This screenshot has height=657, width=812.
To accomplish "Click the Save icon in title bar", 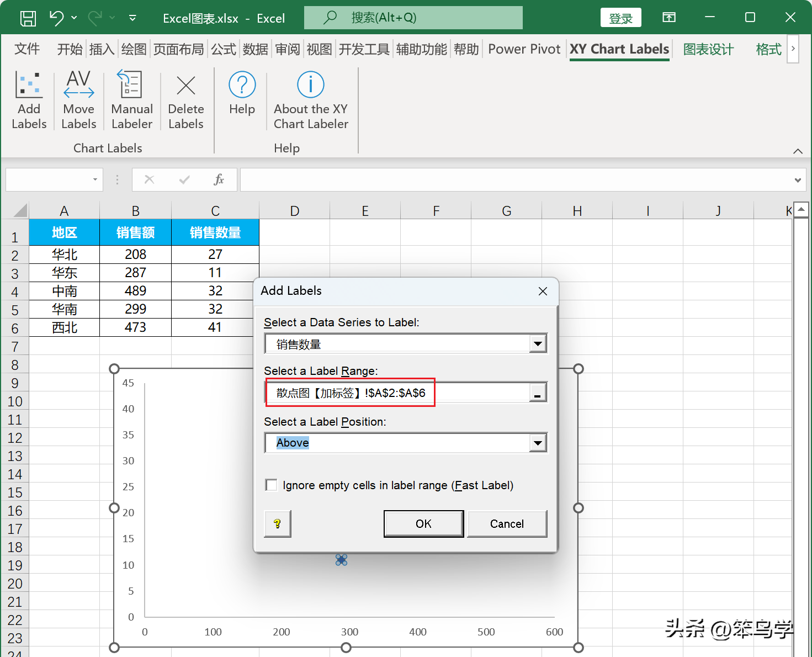I will tap(28, 18).
